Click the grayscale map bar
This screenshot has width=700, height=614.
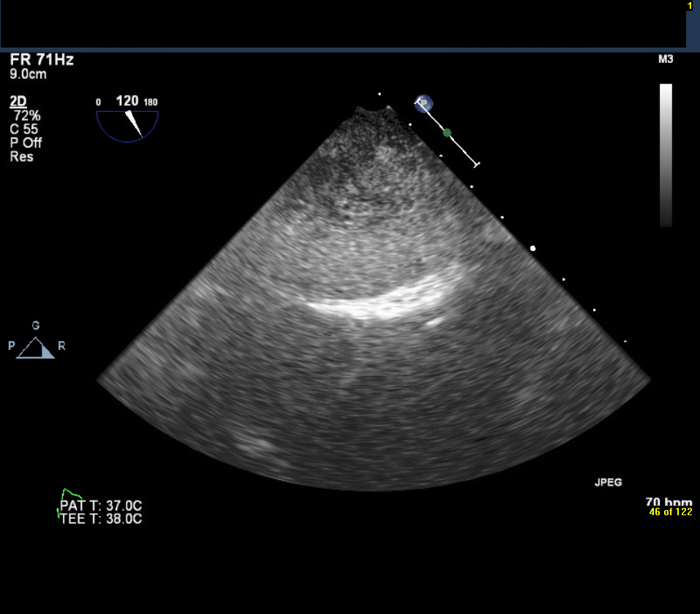[x=666, y=155]
